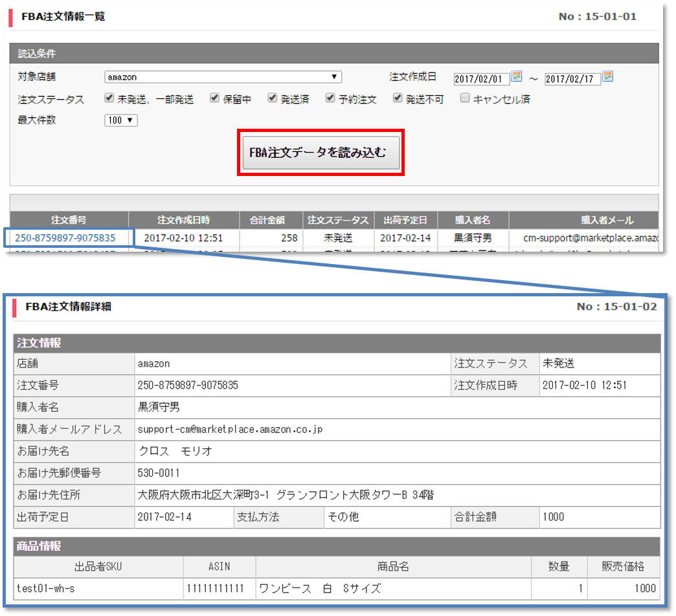Toggle the 保留中 status checkbox
Viewport: 676px width, 616px height.
pyautogui.click(x=214, y=98)
